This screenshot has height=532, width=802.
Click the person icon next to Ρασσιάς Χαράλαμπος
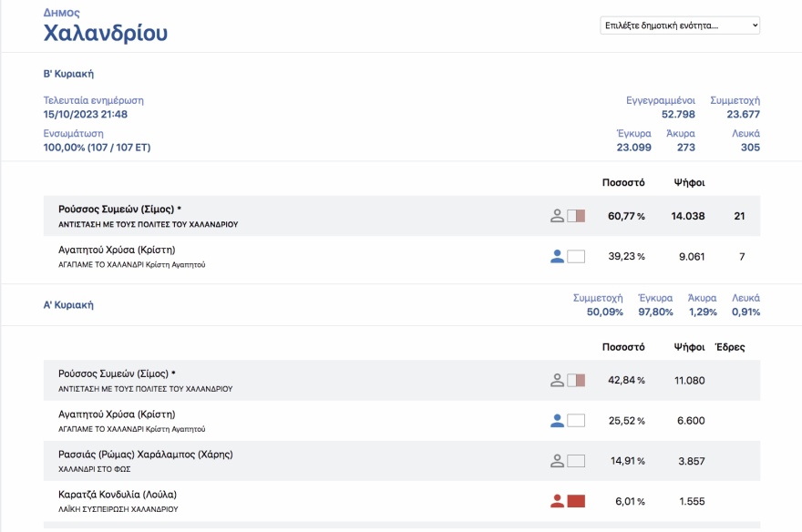(557, 461)
